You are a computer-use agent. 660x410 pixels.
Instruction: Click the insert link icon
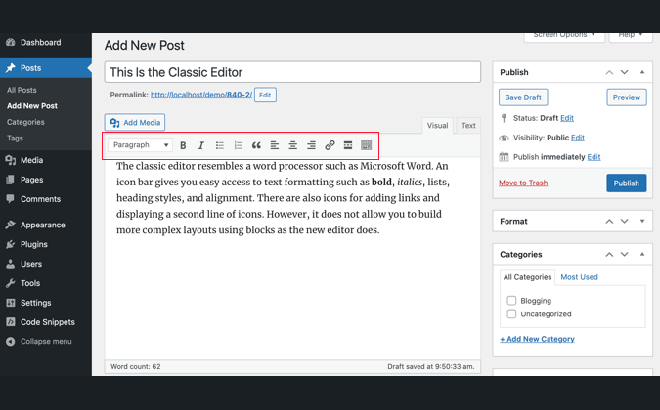(330, 145)
